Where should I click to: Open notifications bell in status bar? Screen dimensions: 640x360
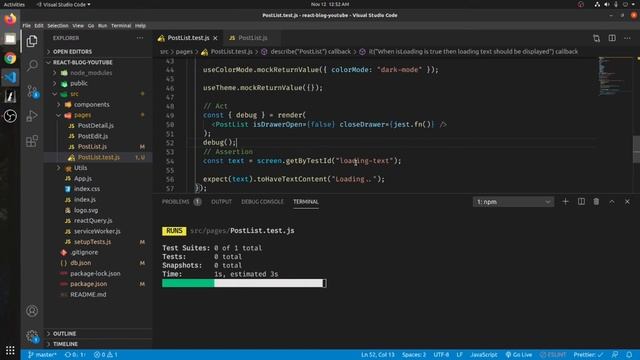(629, 355)
